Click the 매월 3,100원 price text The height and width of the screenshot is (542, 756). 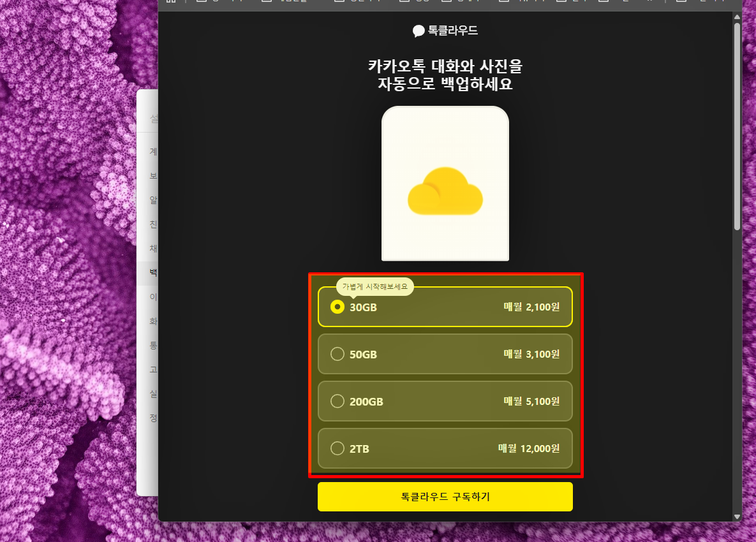tap(531, 354)
